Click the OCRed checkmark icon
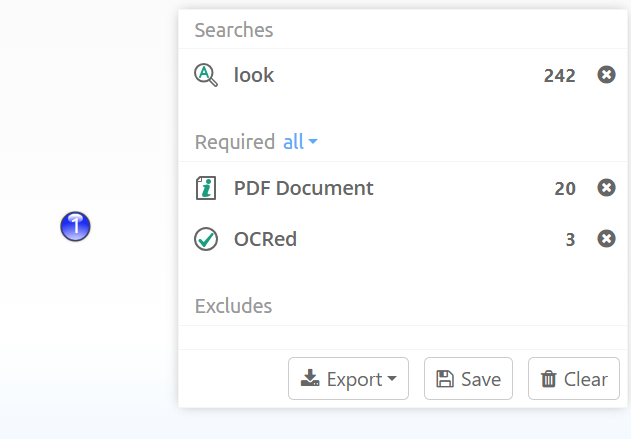Viewport: 631px width, 439px height. coord(206,239)
